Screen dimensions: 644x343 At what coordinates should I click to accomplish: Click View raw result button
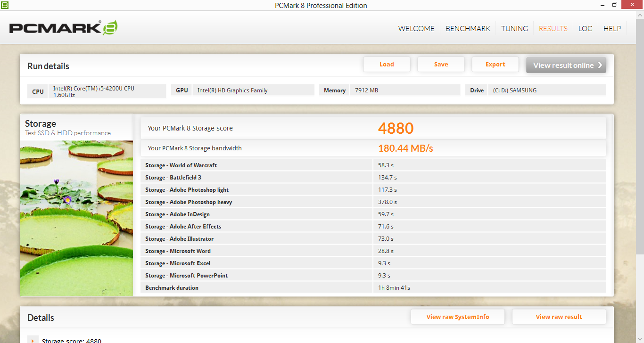coord(559,317)
